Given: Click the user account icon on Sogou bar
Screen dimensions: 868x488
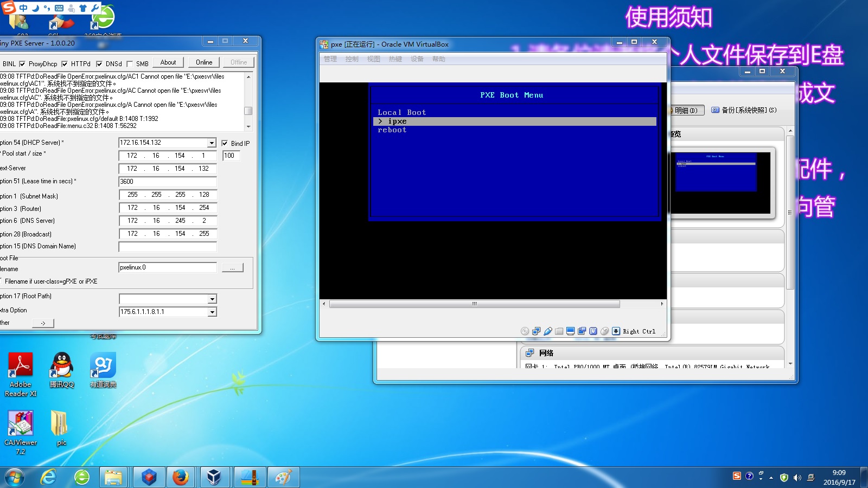Looking at the screenshot, I should click(x=71, y=8).
